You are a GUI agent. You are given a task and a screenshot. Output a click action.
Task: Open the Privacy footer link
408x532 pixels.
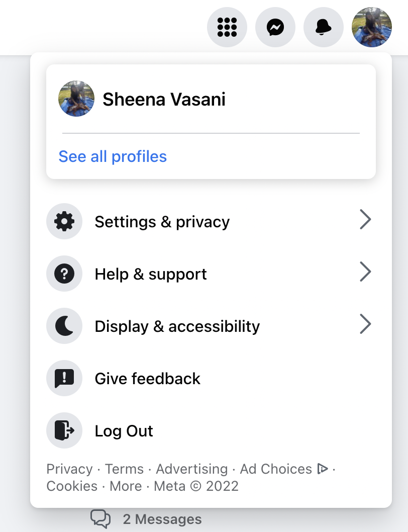[x=69, y=469]
